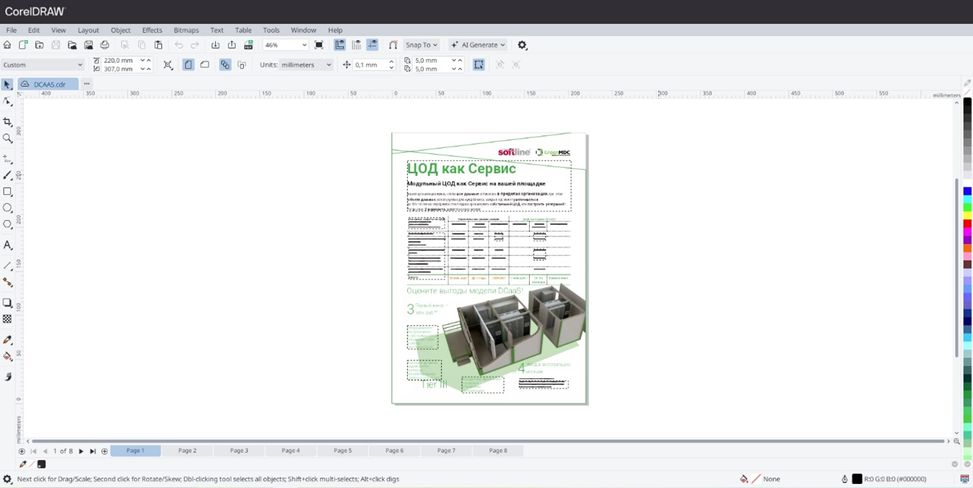973x488 pixels.
Task: Toggle All pages apply layout button
Action: (225, 65)
